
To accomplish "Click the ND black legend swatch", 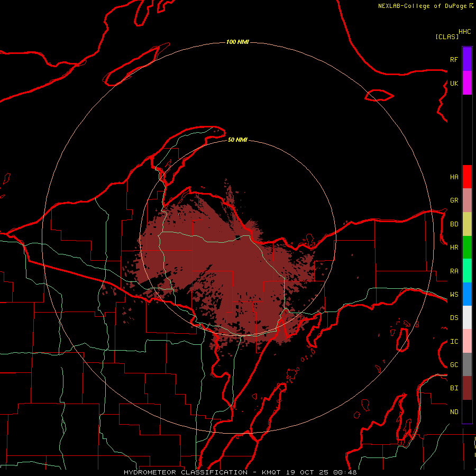I will click(x=467, y=411).
